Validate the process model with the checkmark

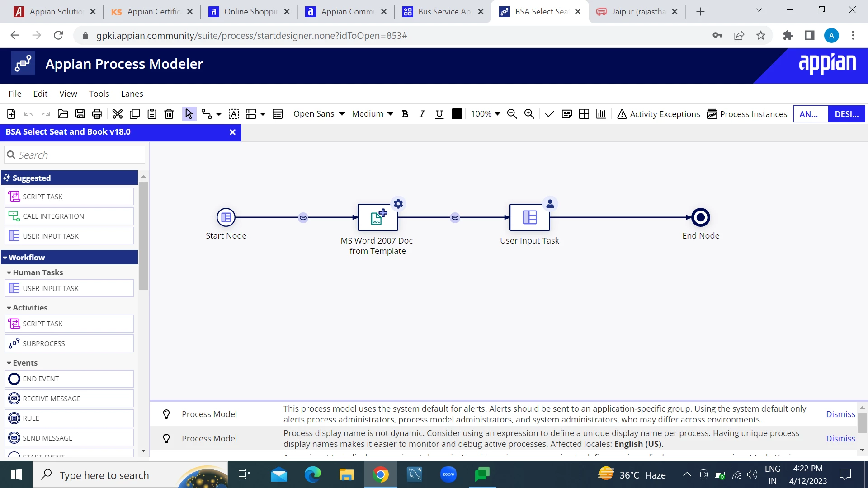click(550, 114)
